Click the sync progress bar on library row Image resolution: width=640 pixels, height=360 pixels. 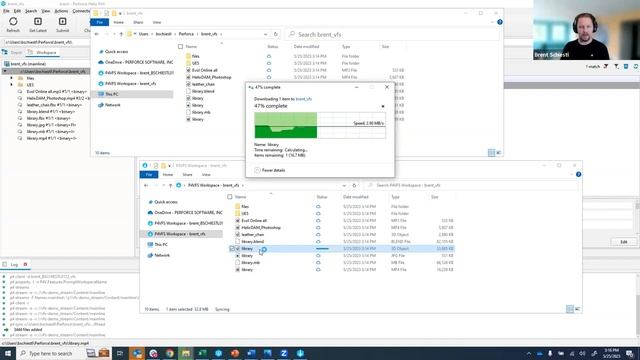click(x=322, y=249)
